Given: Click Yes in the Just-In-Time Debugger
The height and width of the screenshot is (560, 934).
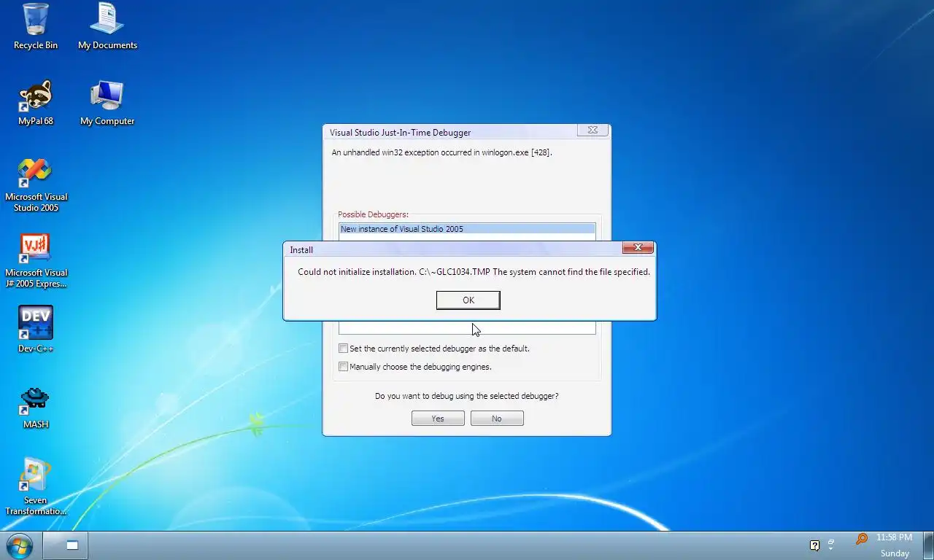Looking at the screenshot, I should coord(438,419).
